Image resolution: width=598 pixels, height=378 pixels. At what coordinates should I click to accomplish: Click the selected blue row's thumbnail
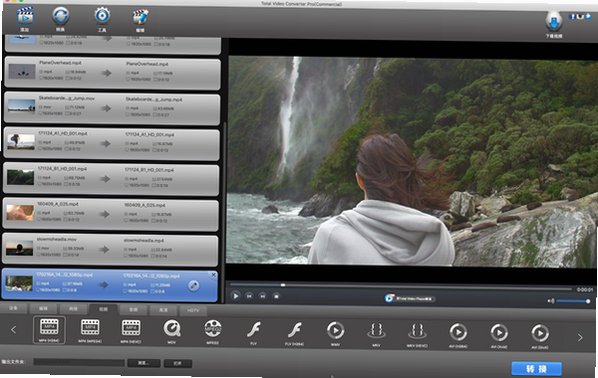[x=19, y=283]
